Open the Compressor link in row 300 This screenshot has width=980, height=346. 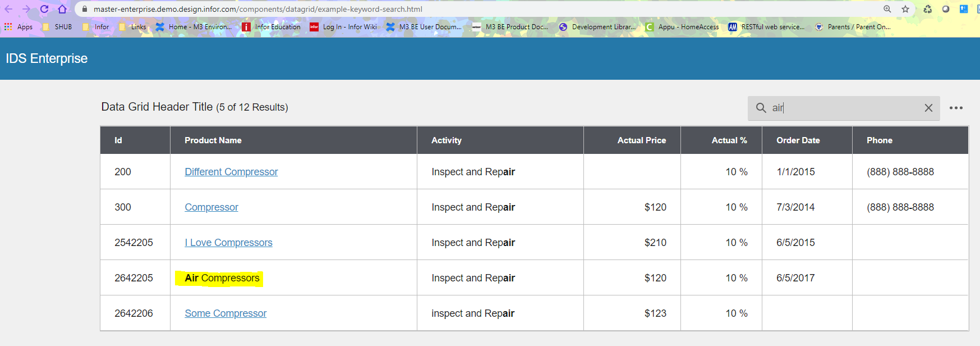(x=211, y=207)
